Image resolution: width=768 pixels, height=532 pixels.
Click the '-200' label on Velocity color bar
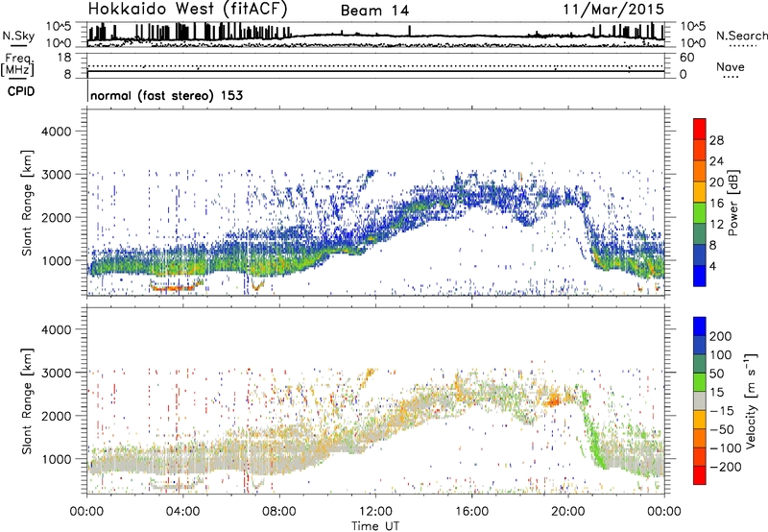coord(726,468)
